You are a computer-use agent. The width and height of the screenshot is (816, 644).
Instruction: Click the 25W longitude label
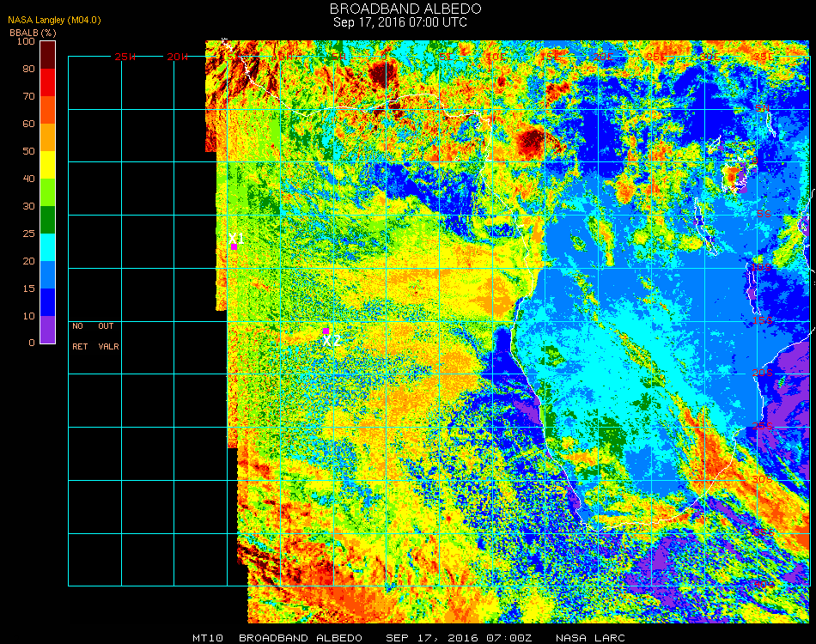coord(125,57)
